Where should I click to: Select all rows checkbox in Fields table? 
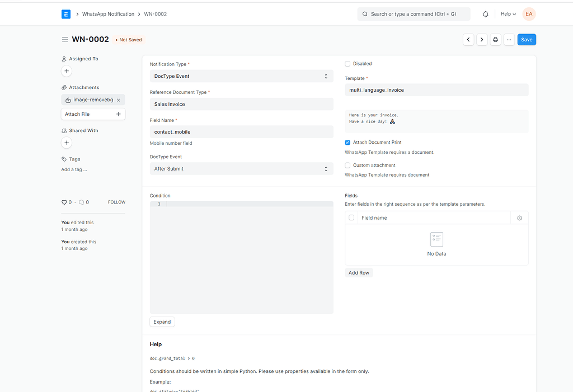click(351, 218)
